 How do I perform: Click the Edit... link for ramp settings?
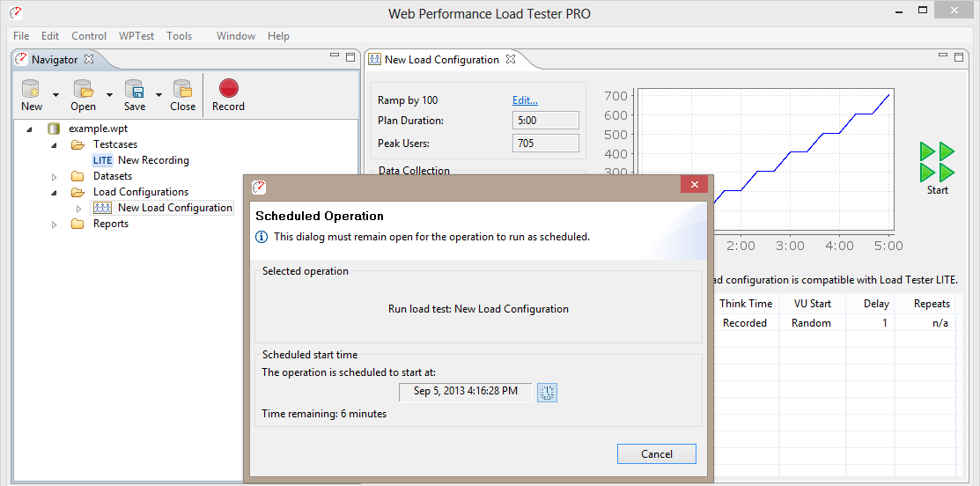tap(525, 100)
